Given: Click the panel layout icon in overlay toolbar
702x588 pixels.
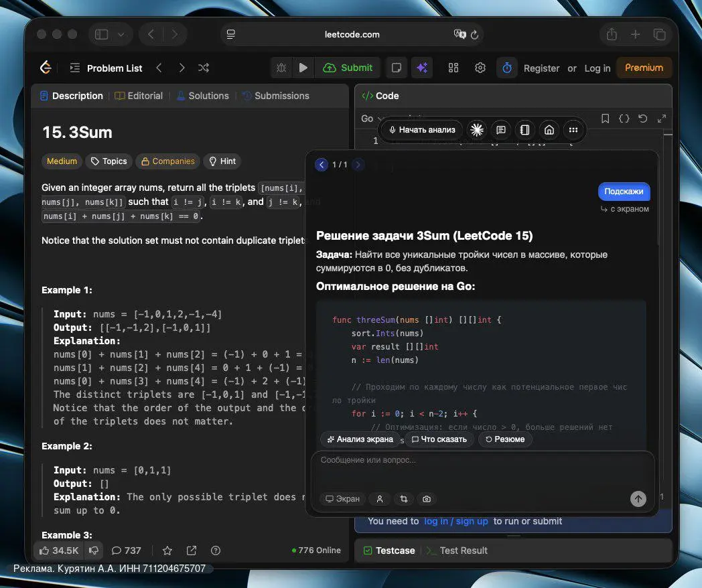Looking at the screenshot, I should [524, 130].
